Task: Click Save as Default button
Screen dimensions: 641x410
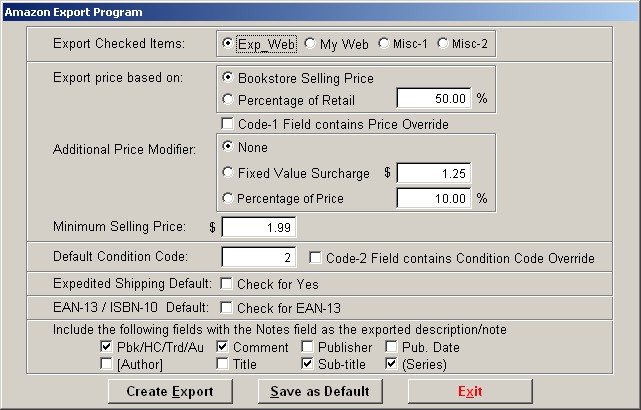Action: [320, 391]
